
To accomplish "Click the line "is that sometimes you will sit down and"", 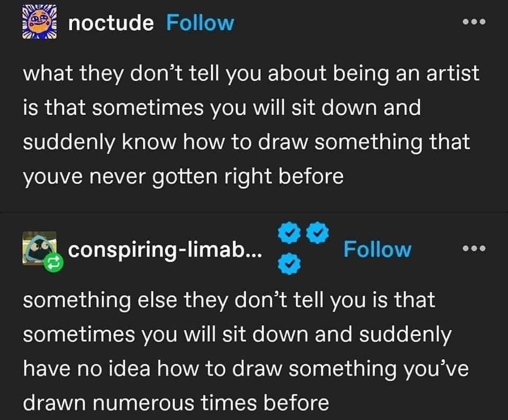I will click(222, 107).
